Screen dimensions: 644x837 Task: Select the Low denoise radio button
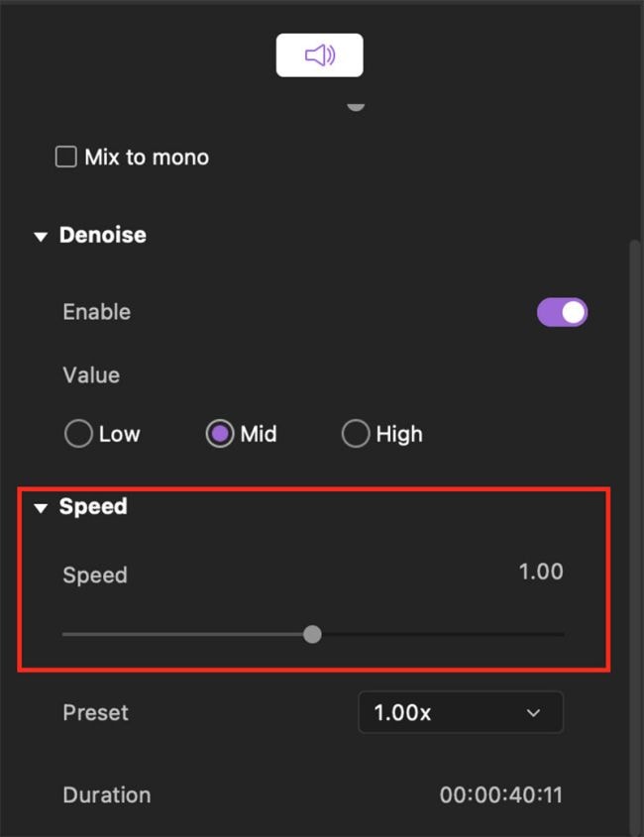point(77,434)
